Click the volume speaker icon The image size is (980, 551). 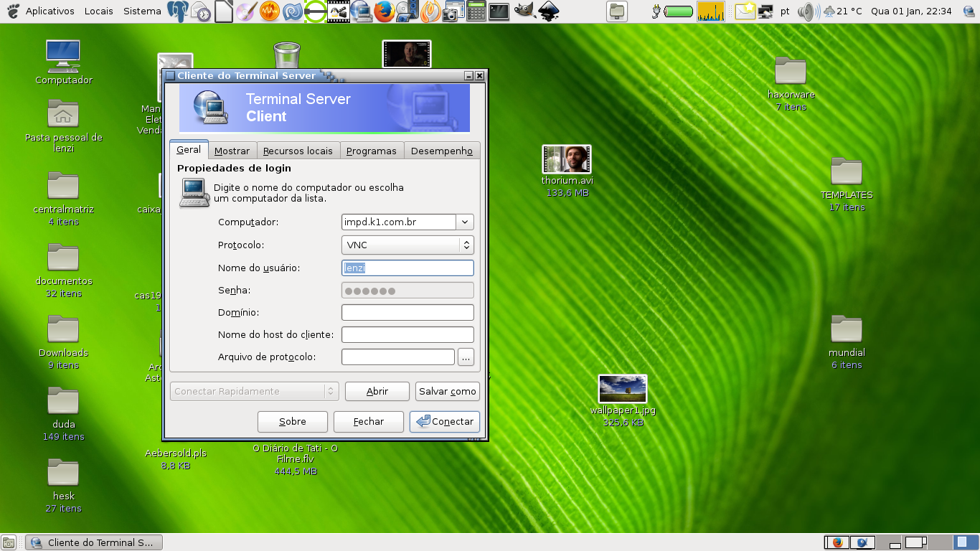808,11
